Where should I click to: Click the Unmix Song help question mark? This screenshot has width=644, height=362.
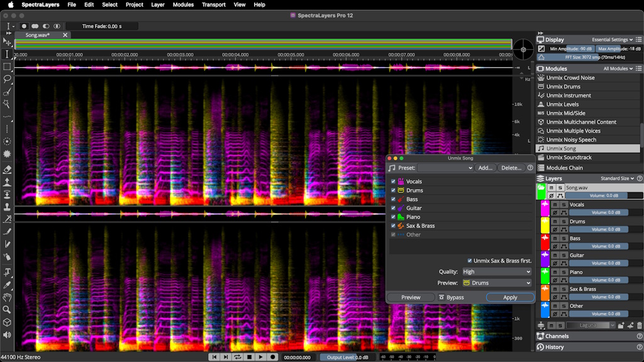coord(530,167)
